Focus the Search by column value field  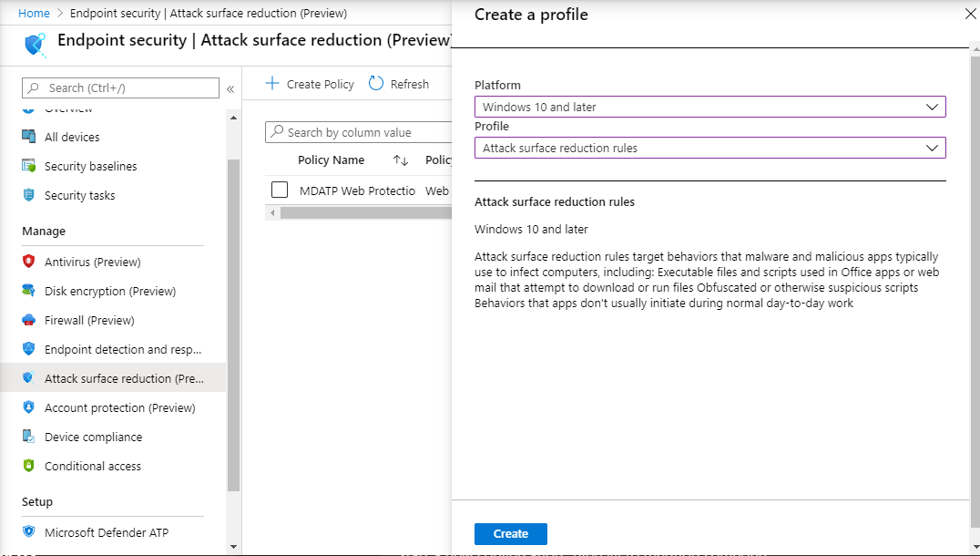[x=364, y=132]
